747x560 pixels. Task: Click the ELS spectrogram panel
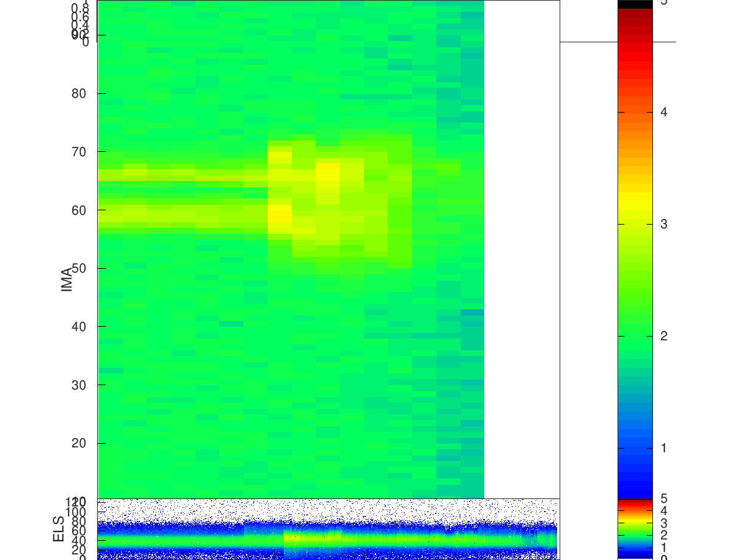tap(329, 529)
